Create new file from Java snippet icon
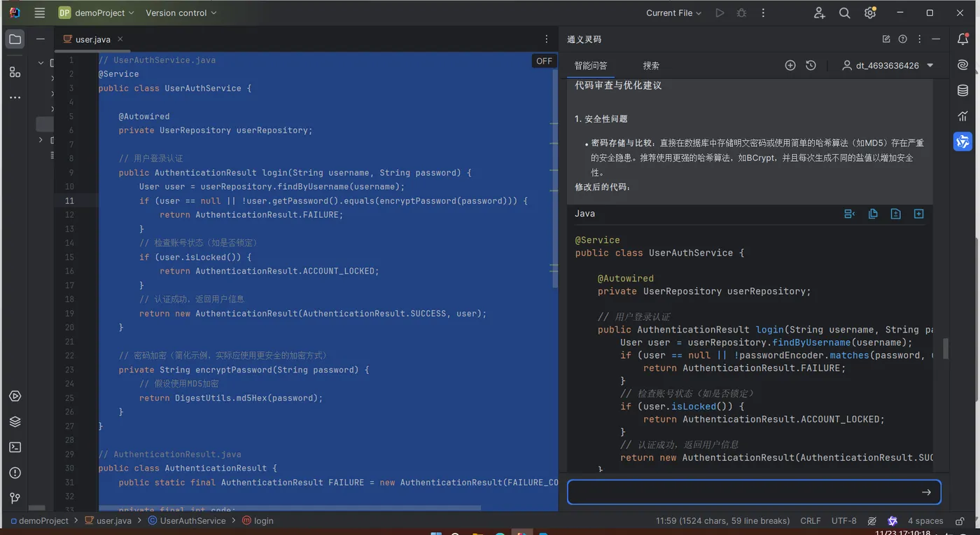The width and height of the screenshot is (980, 535). (918, 214)
